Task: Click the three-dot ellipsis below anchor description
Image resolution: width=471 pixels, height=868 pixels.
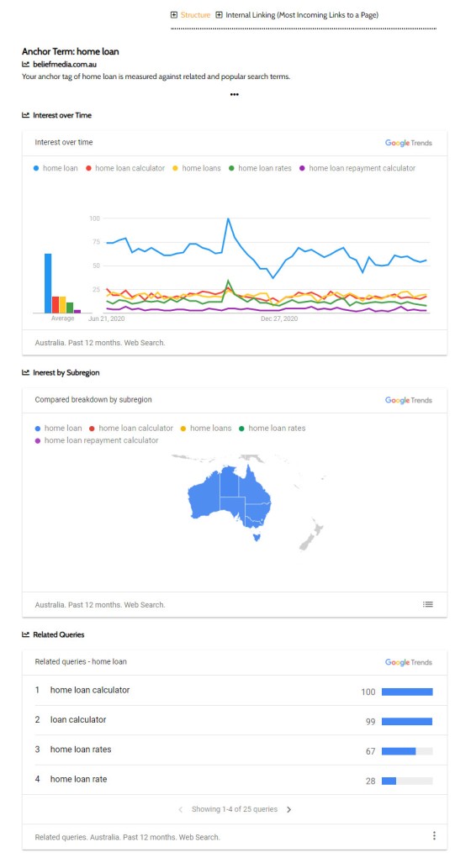Action: (235, 95)
